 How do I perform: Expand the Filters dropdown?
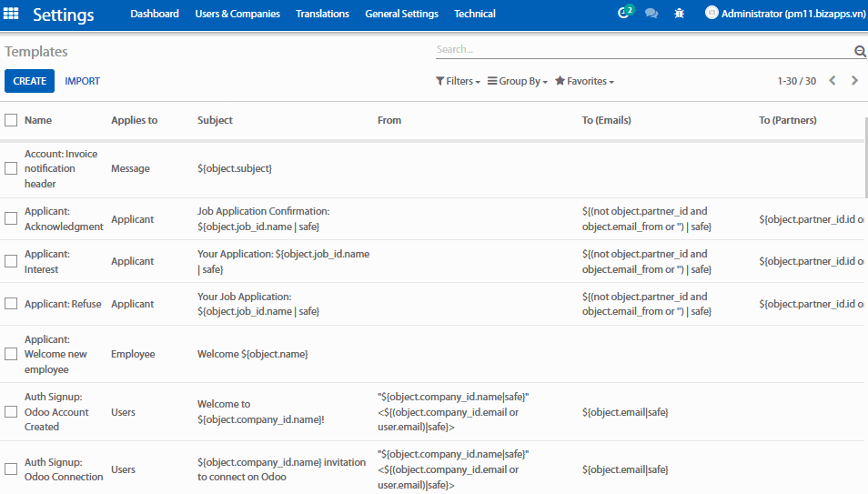coord(458,81)
